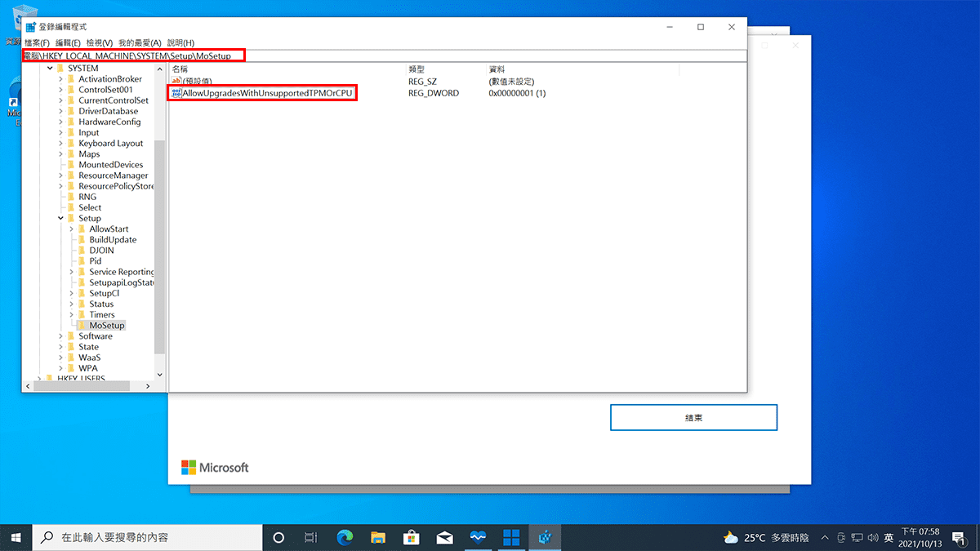Expand the ControlSet001 tree node
980x551 pixels.
pyautogui.click(x=60, y=90)
